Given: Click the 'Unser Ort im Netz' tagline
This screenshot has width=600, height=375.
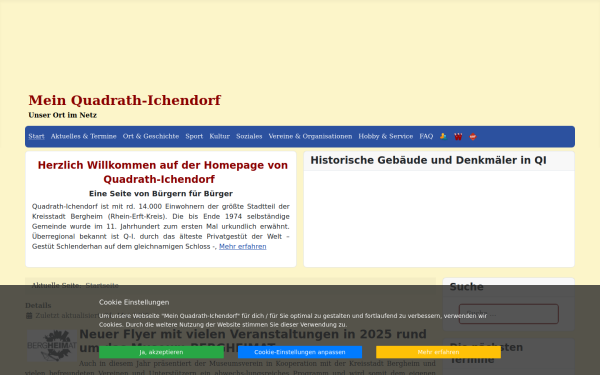Looking at the screenshot, I should coord(62,115).
